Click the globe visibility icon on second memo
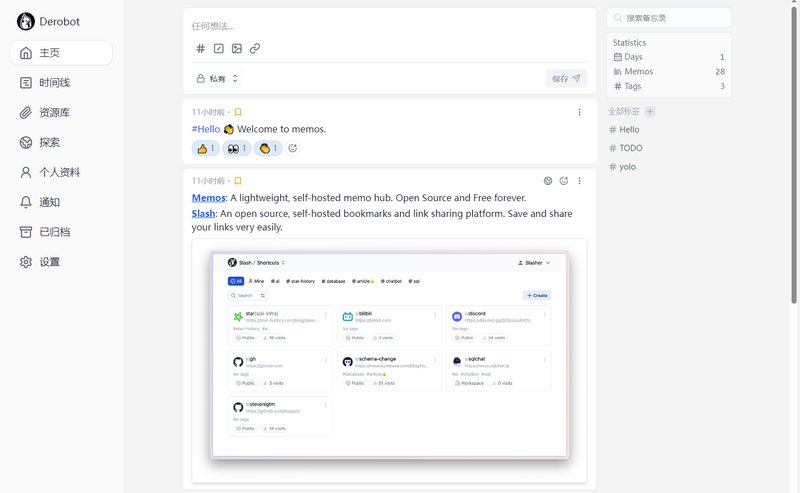800x493 pixels. [548, 181]
